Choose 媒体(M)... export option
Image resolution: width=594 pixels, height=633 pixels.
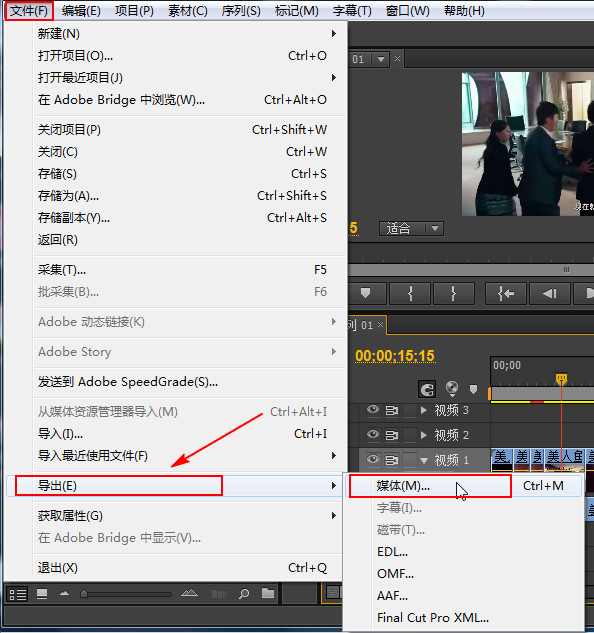465,486
